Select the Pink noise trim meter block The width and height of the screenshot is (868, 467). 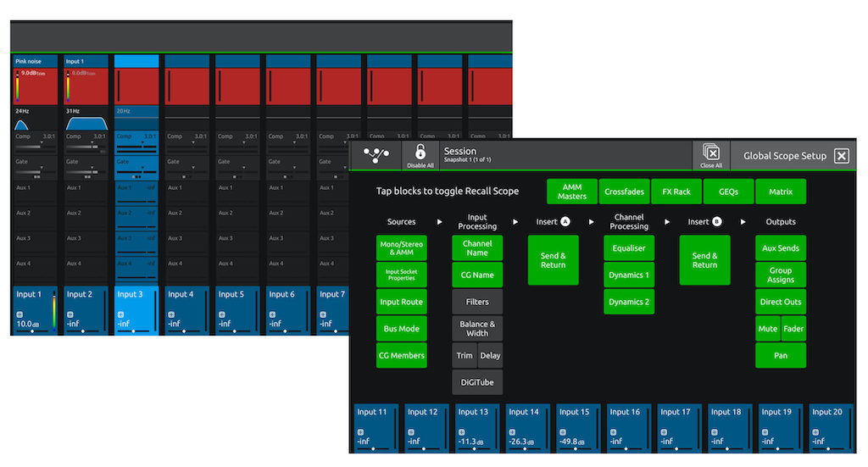pyautogui.click(x=36, y=86)
